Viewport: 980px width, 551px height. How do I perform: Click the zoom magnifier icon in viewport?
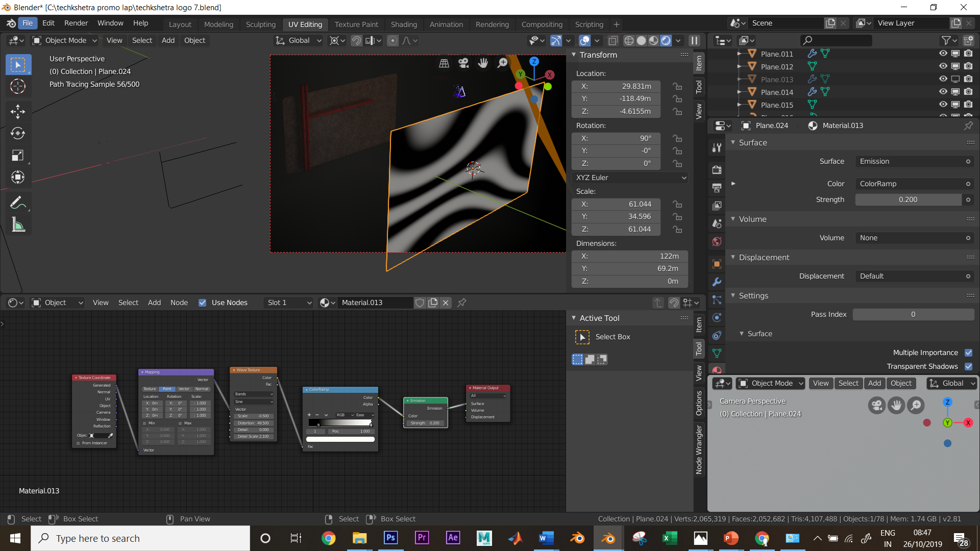pos(502,63)
